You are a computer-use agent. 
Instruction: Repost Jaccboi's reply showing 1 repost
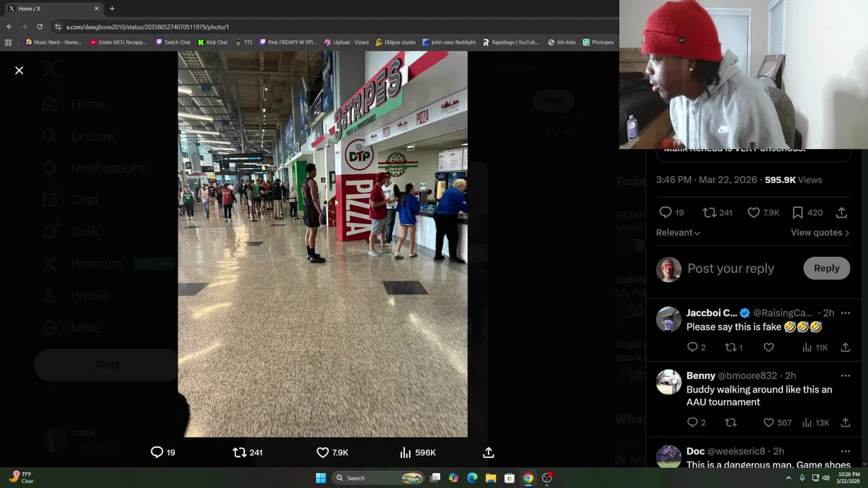tap(730, 347)
